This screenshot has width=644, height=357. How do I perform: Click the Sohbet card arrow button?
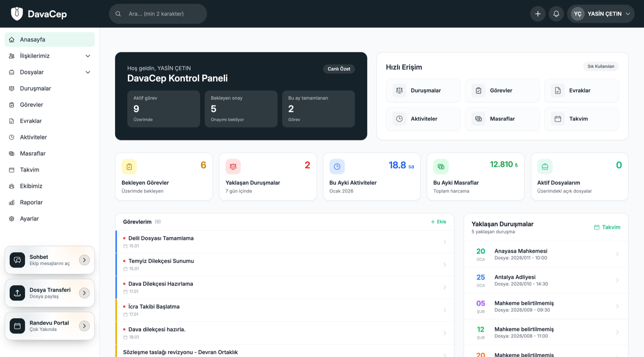(84, 260)
